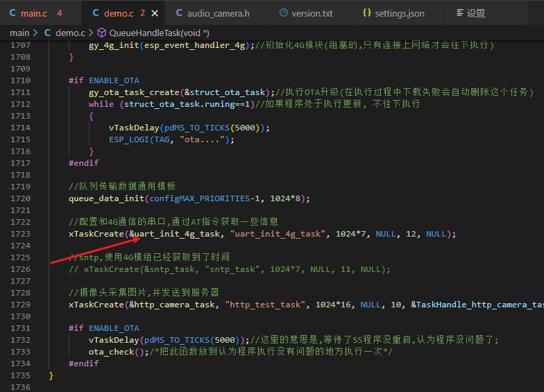Click line number 1723 in the gutter

21,234
